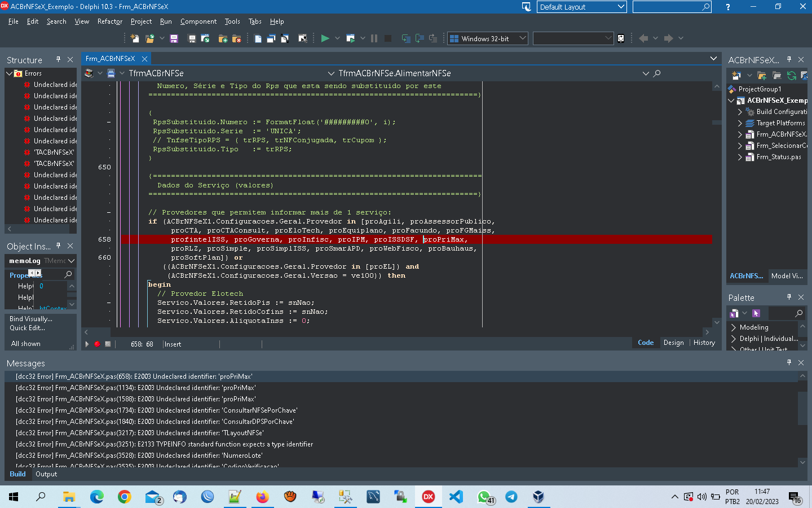Screen dimensions: 812x508
Task: Remove file from project toolbar icon
Action: coord(236,38)
